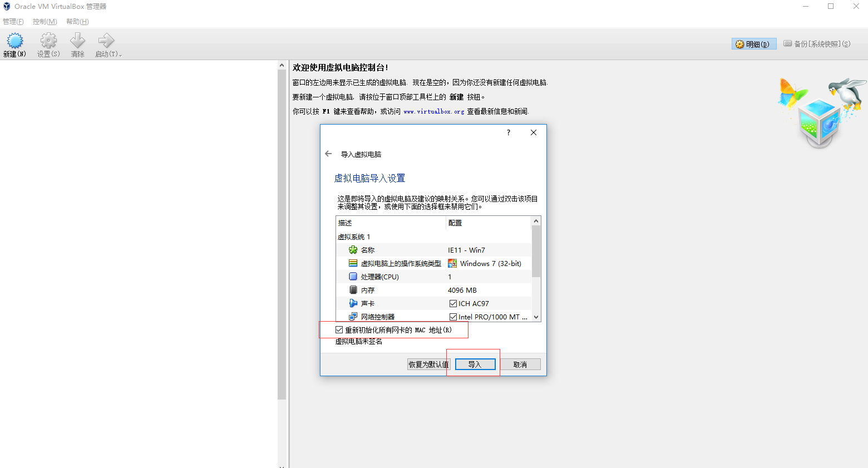Open the 控制(M) menu
Screen dimensions: 868x468
pos(45,22)
